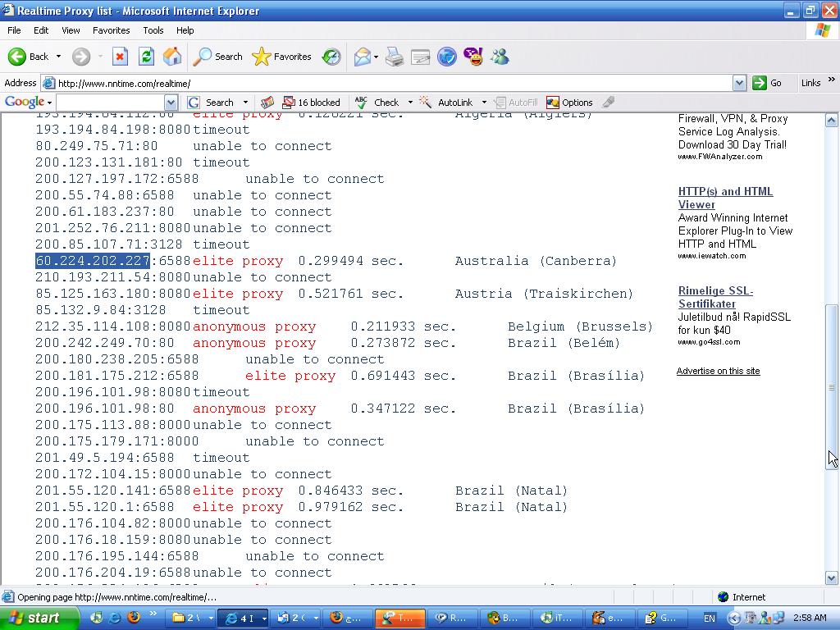Open the View menu
The width and height of the screenshot is (840, 630).
tap(71, 30)
